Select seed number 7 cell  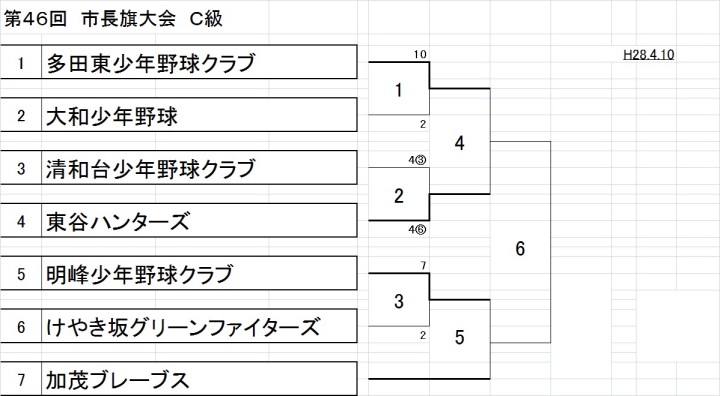(21, 379)
